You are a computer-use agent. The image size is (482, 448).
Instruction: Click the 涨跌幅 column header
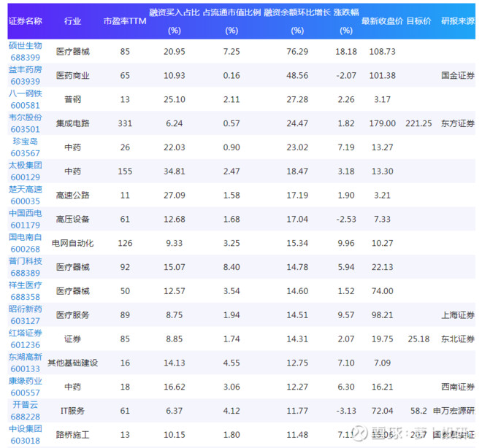[x=345, y=12]
